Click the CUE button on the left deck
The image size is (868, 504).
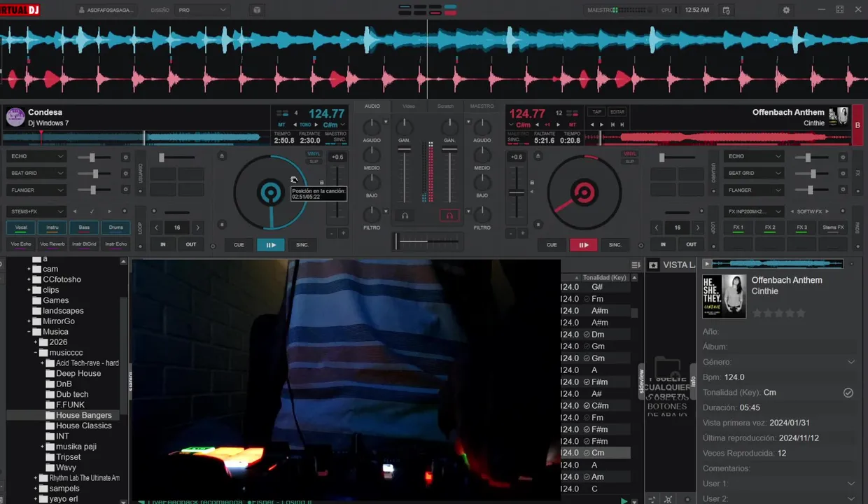239,245
